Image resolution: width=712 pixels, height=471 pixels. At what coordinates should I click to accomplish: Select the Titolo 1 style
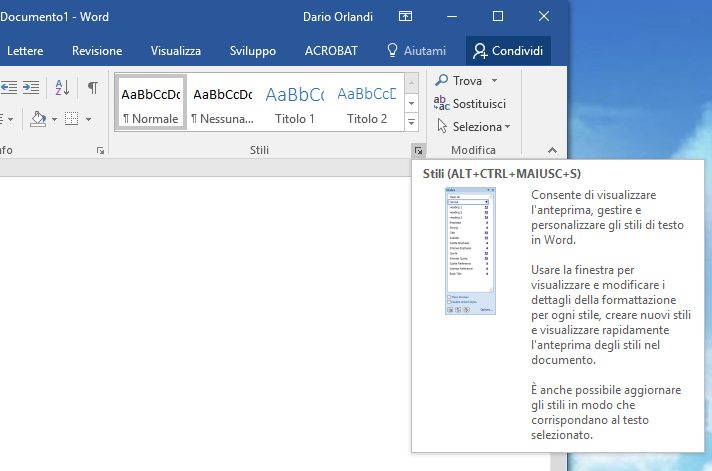pos(294,103)
